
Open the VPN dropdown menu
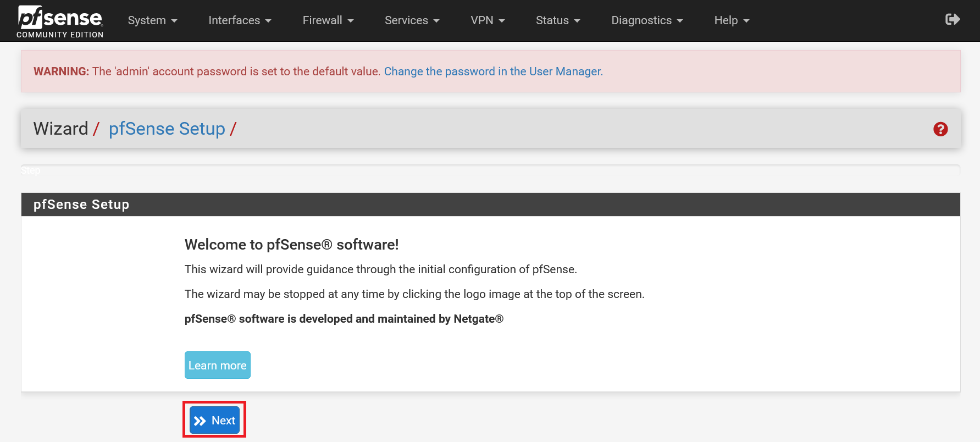[x=488, y=20]
